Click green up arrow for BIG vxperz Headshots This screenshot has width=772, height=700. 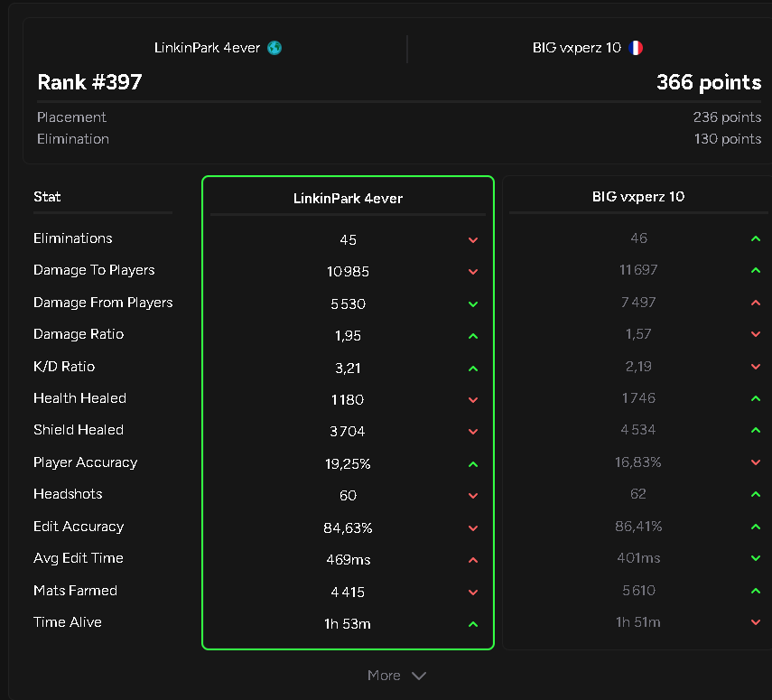756,495
